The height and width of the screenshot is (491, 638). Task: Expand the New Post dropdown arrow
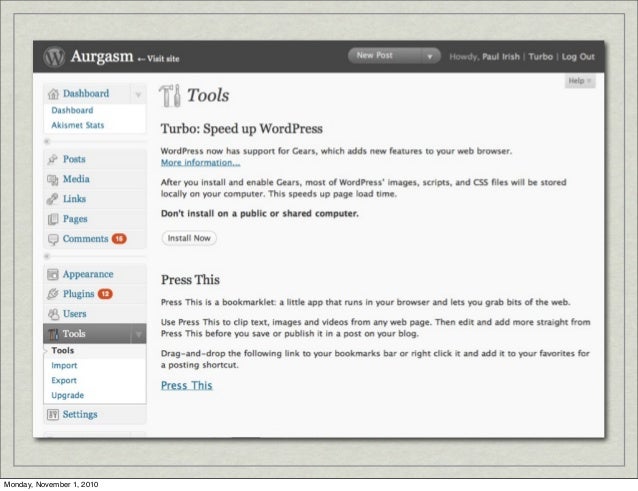point(429,56)
